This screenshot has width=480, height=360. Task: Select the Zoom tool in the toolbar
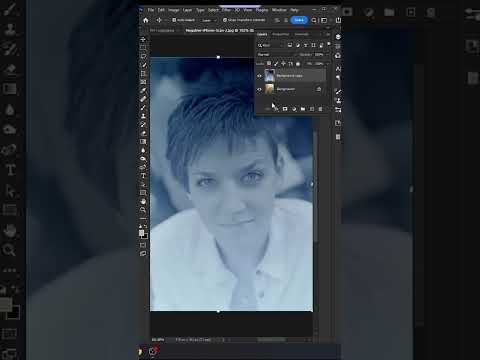pos(143,210)
